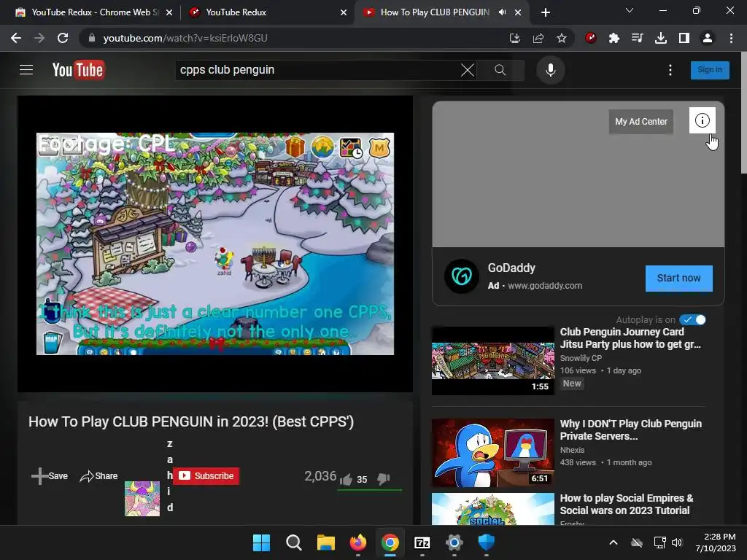The height and width of the screenshot is (560, 747).
Task: Share this video
Action: click(98, 475)
